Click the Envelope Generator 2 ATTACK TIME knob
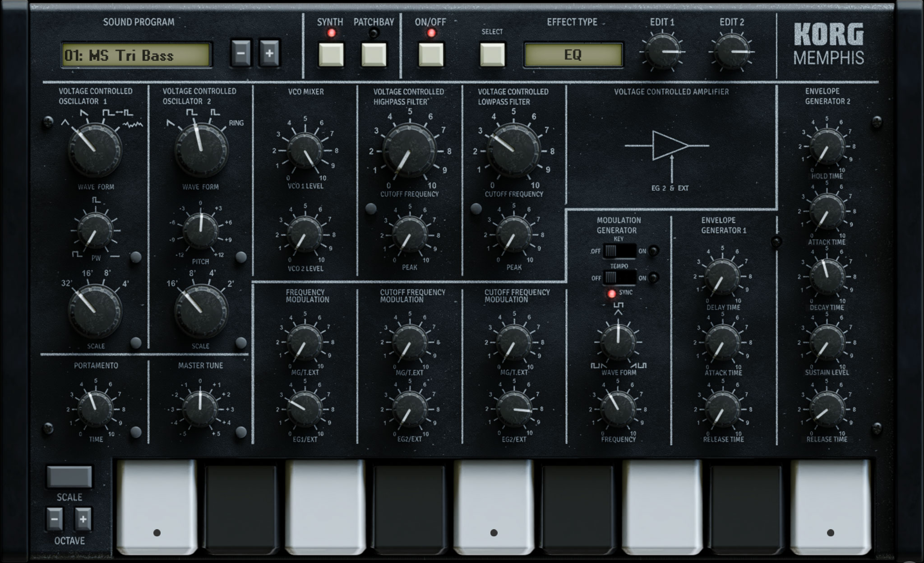This screenshot has height=563, width=924. [827, 212]
